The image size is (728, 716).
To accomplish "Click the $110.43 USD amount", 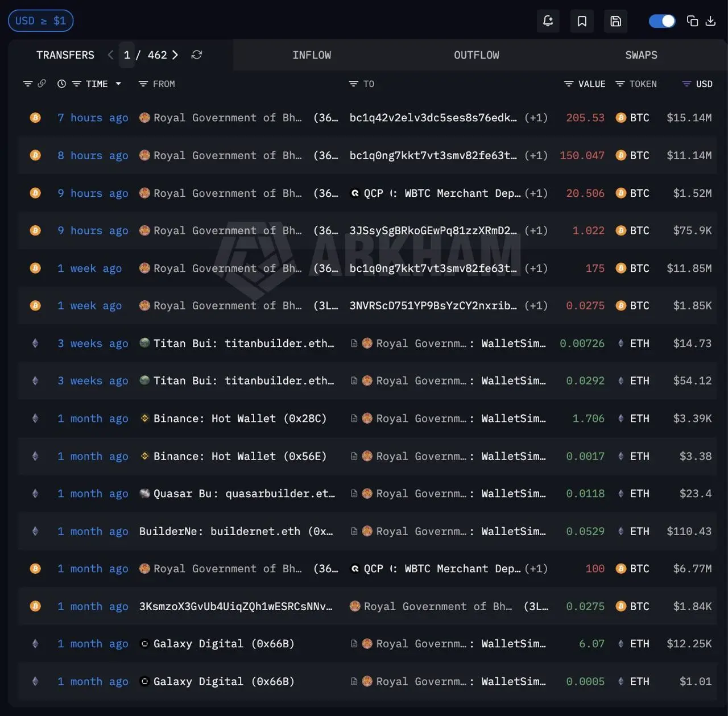I will [x=689, y=531].
